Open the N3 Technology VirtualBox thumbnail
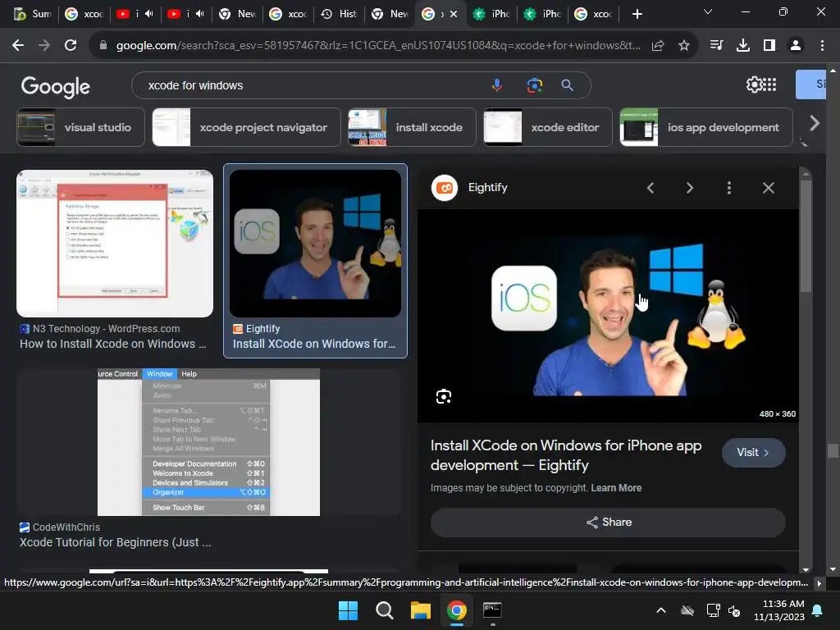 (x=115, y=243)
